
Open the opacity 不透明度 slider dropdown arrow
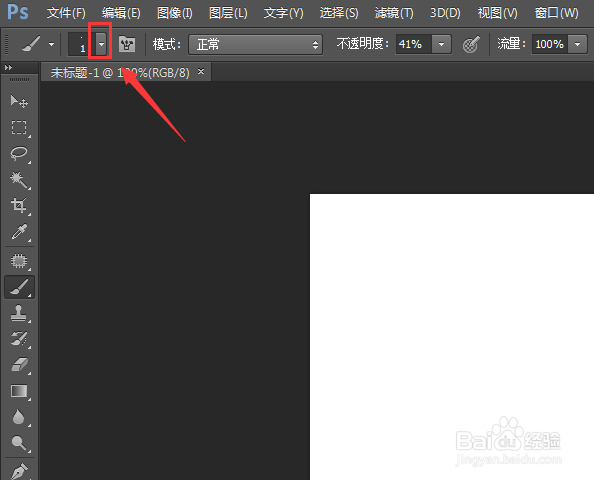pyautogui.click(x=441, y=44)
